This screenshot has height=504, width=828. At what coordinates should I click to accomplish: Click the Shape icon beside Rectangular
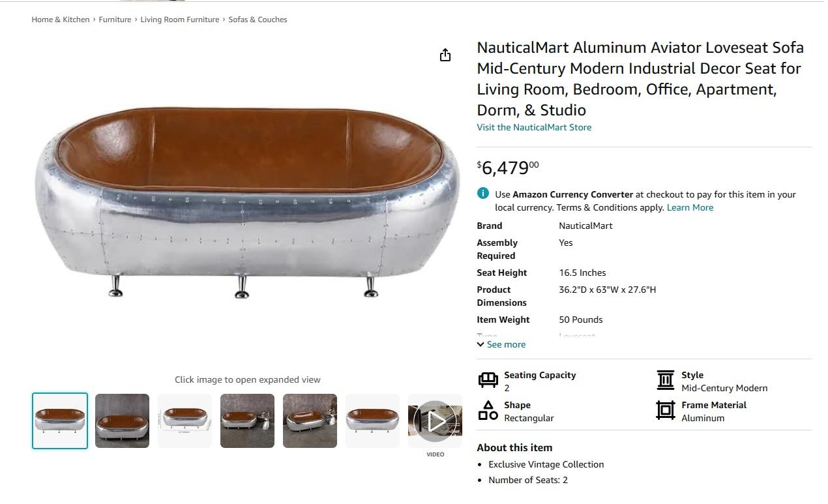coord(488,410)
